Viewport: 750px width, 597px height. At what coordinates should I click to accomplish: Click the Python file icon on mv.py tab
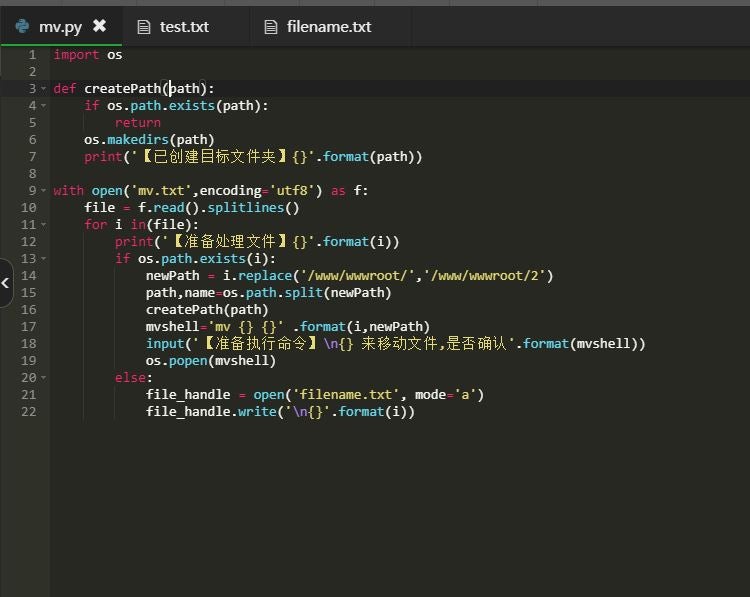click(22, 27)
